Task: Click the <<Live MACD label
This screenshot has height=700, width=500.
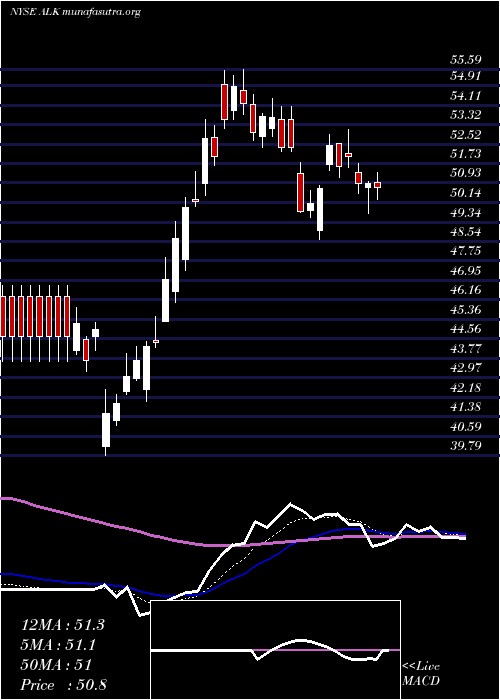Action: pyautogui.click(x=421, y=674)
